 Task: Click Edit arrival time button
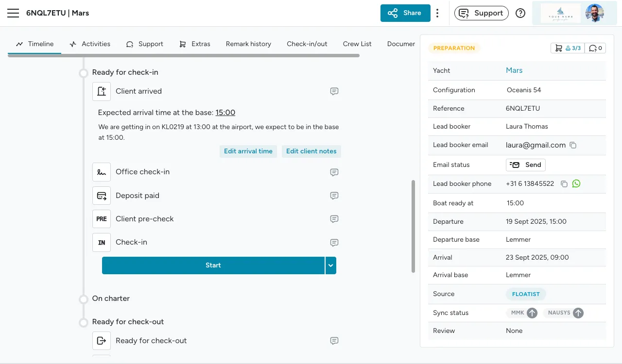tap(248, 151)
